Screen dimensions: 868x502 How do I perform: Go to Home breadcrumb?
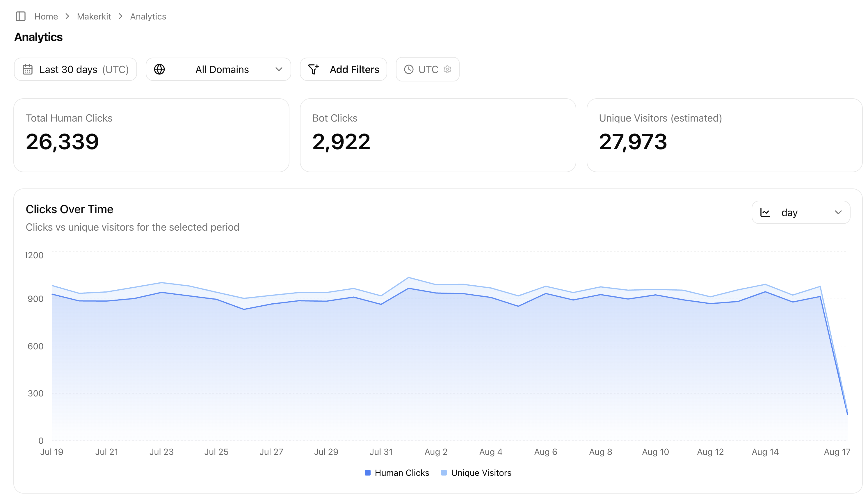click(x=46, y=16)
